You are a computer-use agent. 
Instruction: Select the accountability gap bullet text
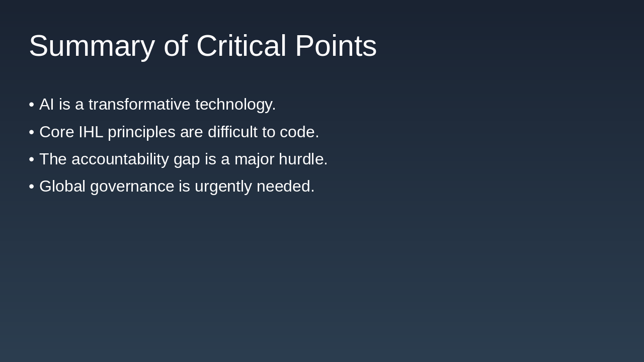coord(183,159)
